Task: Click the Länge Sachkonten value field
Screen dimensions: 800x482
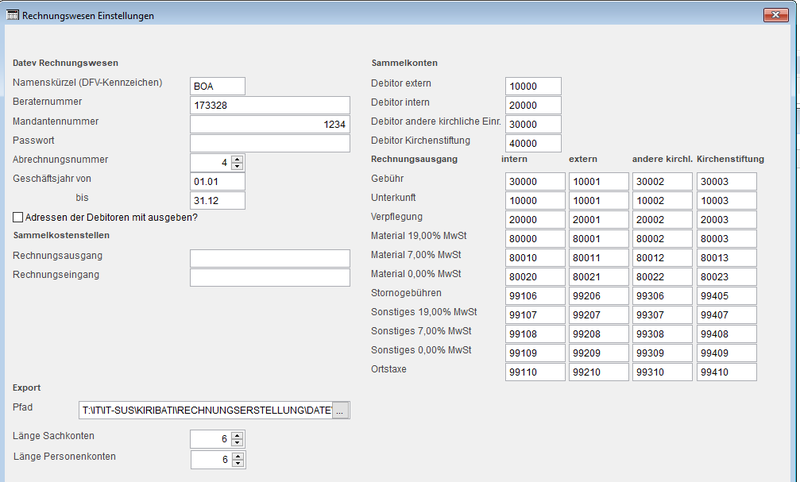Action: click(x=211, y=439)
